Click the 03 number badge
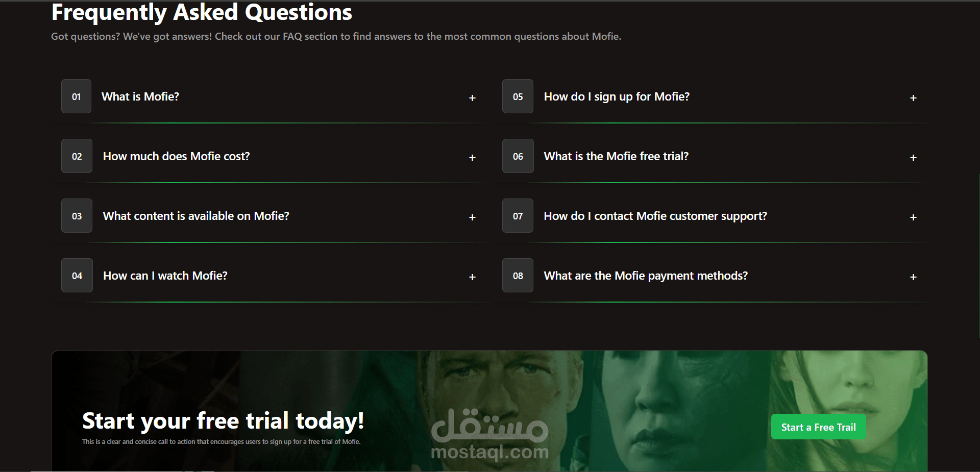 pos(77,216)
